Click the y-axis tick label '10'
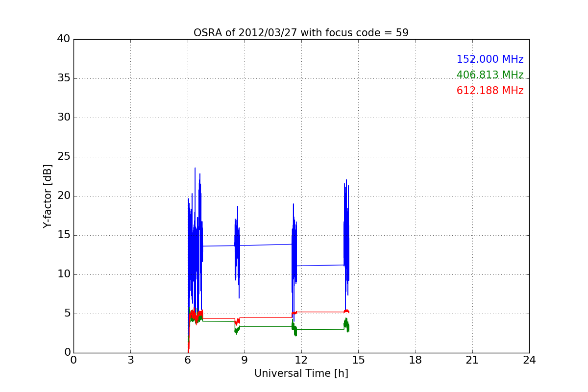This screenshot has height=392, width=588. (x=64, y=274)
